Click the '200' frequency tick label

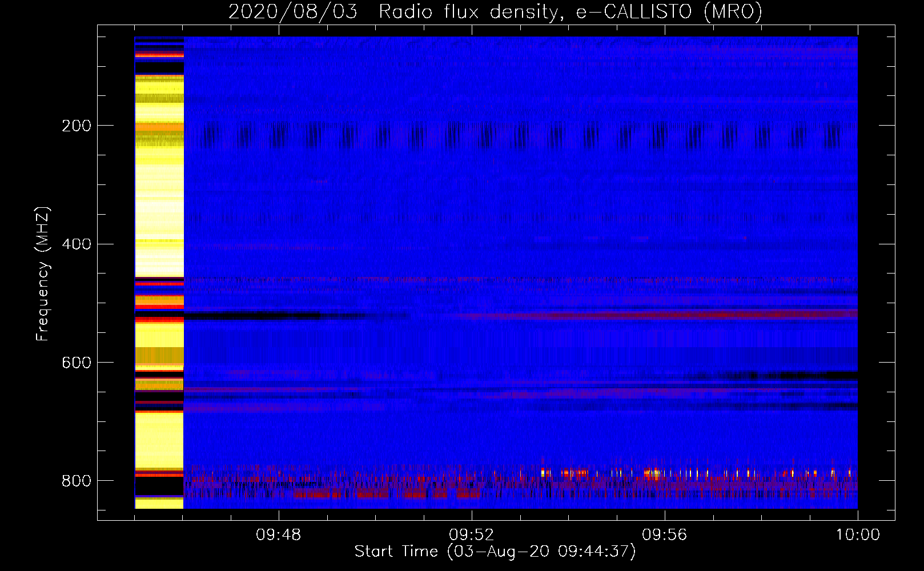(x=77, y=126)
